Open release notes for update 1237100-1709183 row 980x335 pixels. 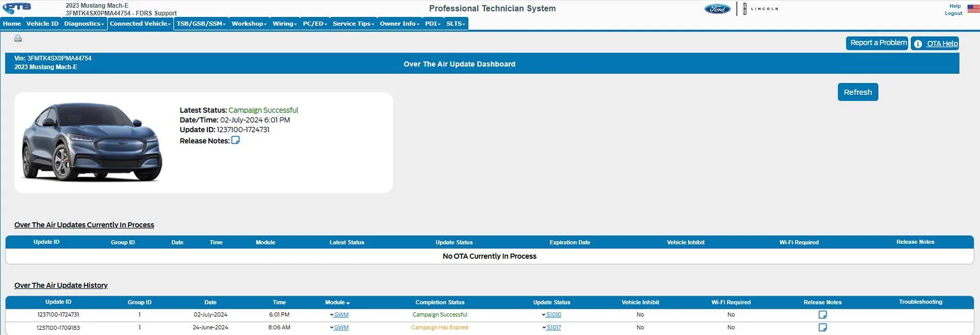point(823,327)
